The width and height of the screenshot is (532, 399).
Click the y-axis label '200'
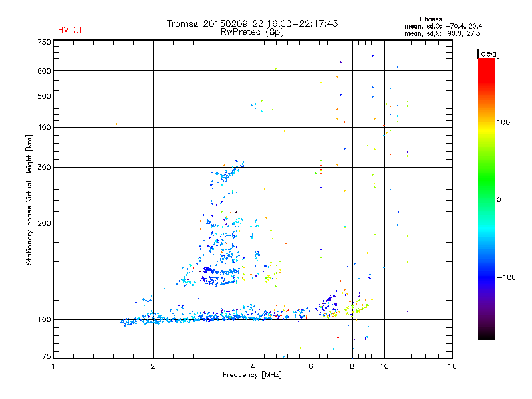[44, 223]
